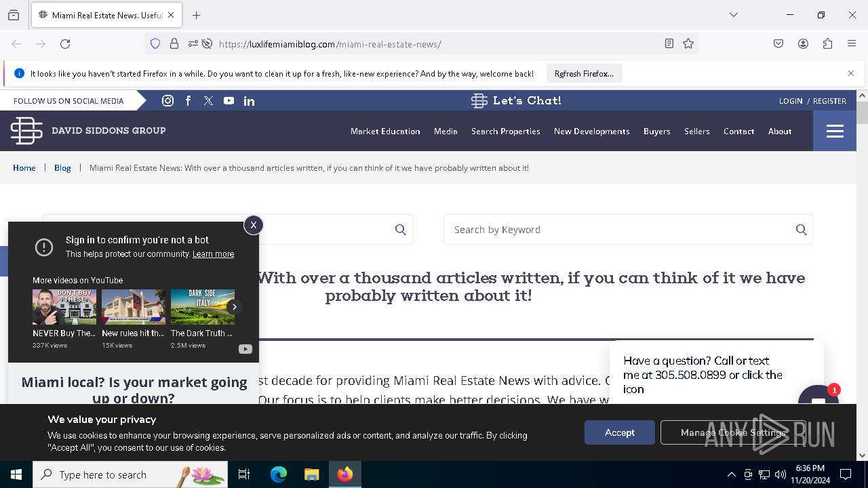Open the Market Education menu
The height and width of the screenshot is (488, 868).
point(385,131)
